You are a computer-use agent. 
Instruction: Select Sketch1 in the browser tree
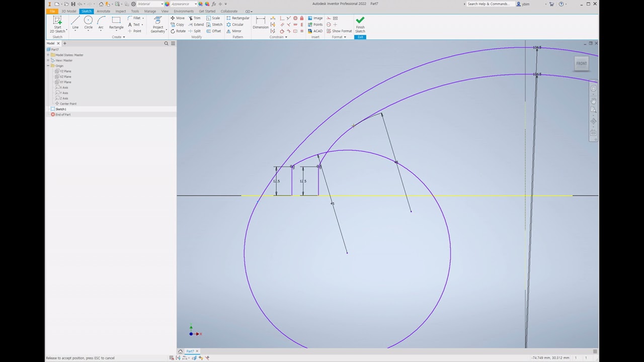[60, 109]
